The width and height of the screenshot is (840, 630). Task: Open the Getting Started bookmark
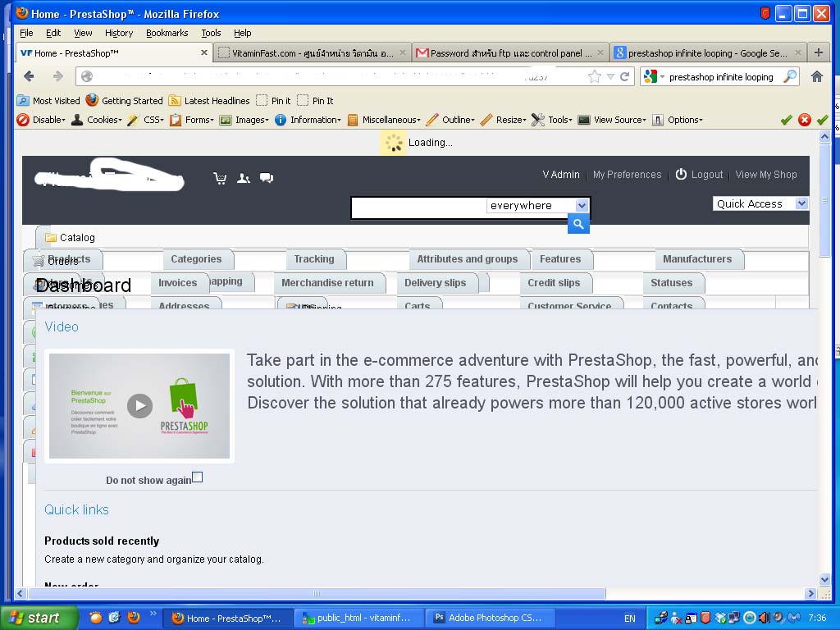tap(125, 101)
